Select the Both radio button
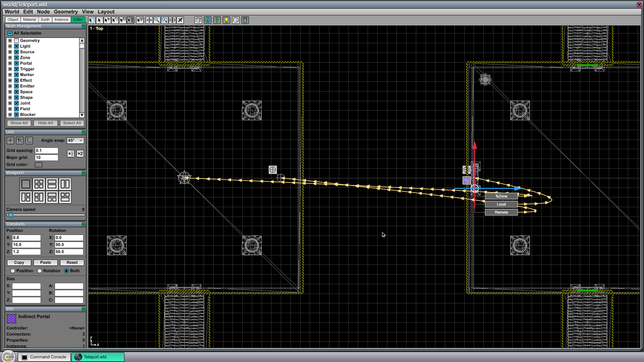644x362 pixels. point(66,271)
